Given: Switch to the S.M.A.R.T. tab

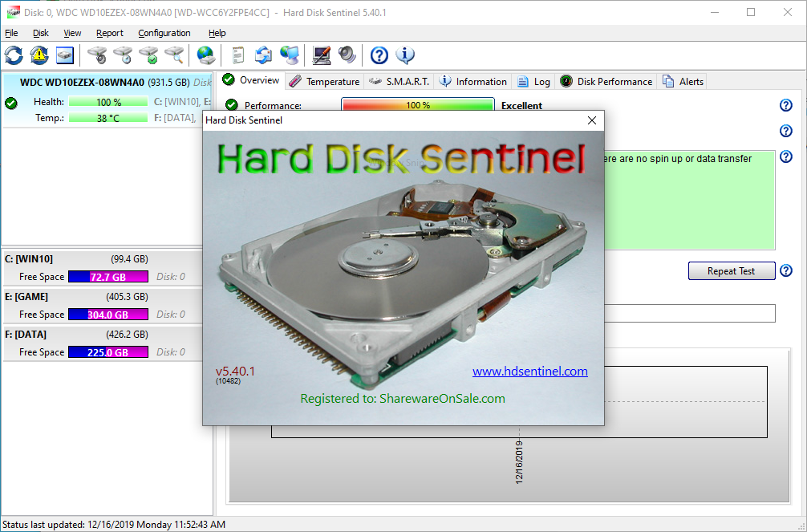Looking at the screenshot, I should (399, 81).
